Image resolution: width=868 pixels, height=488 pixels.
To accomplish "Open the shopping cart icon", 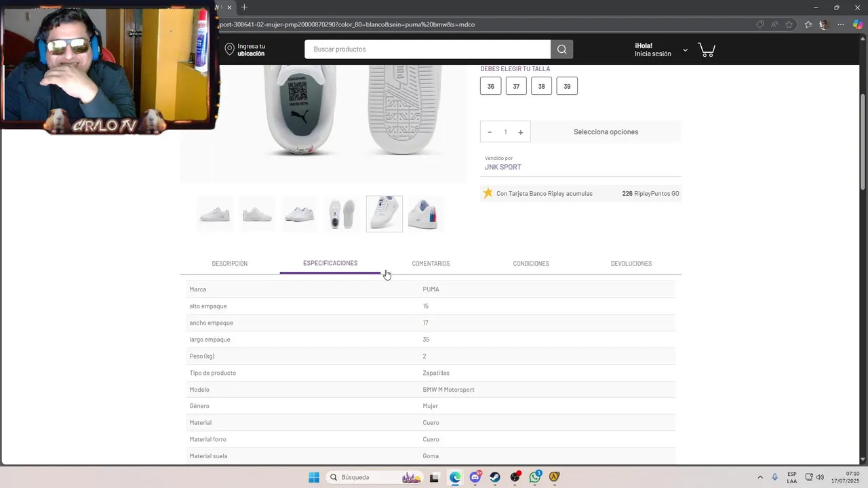I will point(707,50).
